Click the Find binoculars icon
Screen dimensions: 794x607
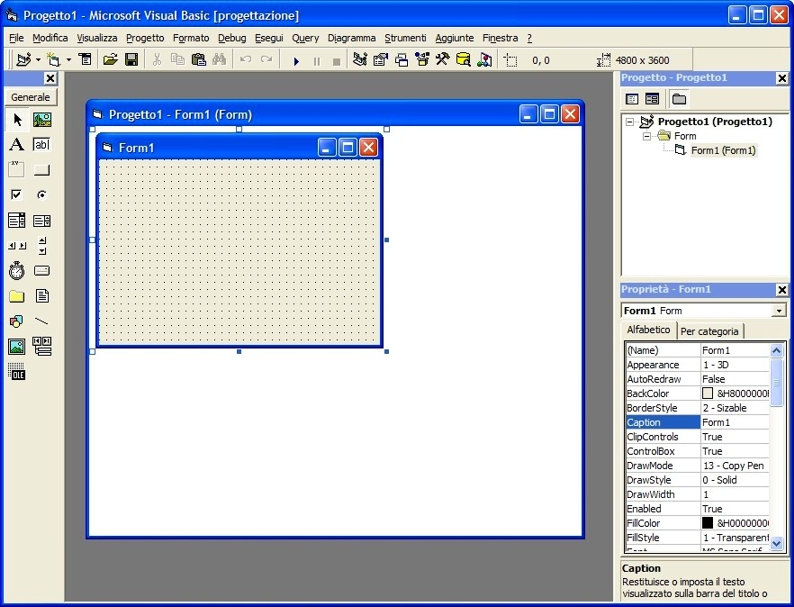[x=219, y=60]
